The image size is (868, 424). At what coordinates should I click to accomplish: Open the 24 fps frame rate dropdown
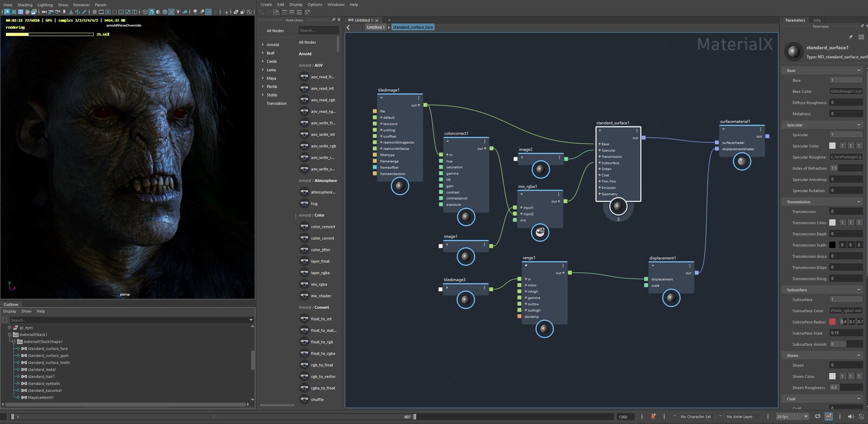click(x=806, y=416)
